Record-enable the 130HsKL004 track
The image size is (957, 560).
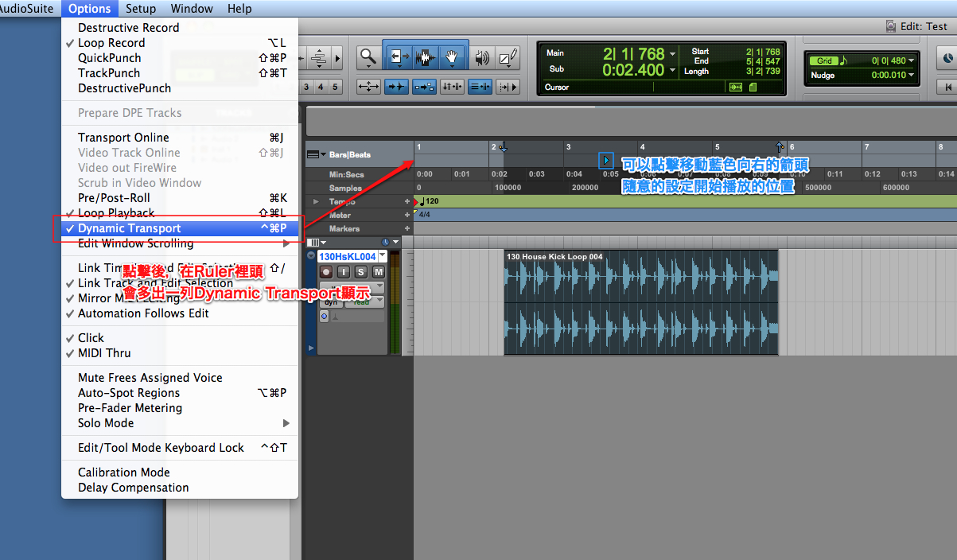tap(326, 273)
